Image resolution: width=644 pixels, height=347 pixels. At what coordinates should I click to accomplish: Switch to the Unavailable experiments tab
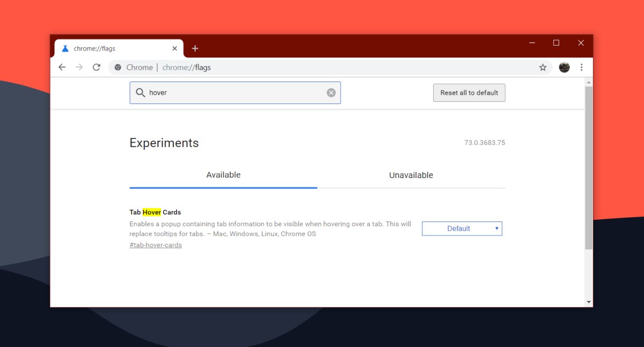click(411, 175)
